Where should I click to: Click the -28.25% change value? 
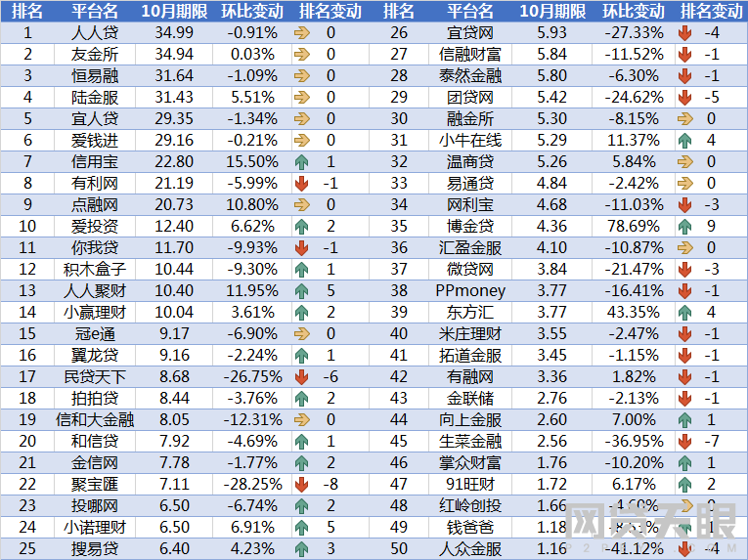pos(253,484)
